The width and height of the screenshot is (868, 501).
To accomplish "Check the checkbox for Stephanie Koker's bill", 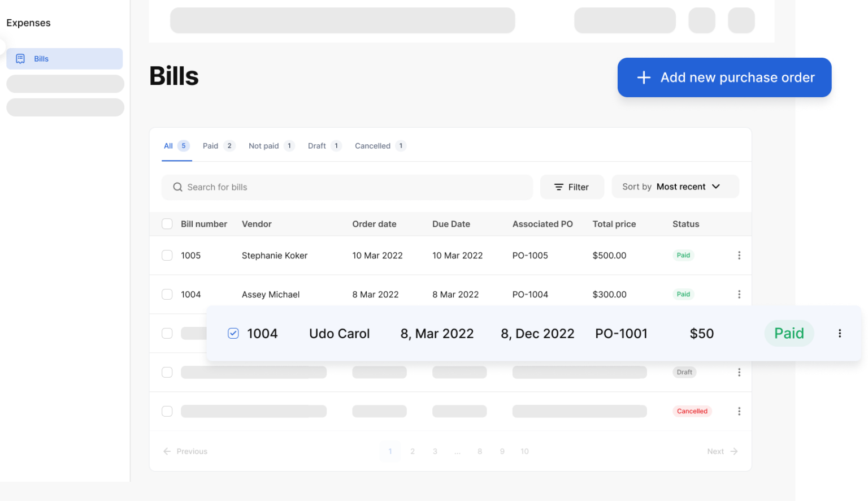I will click(167, 255).
